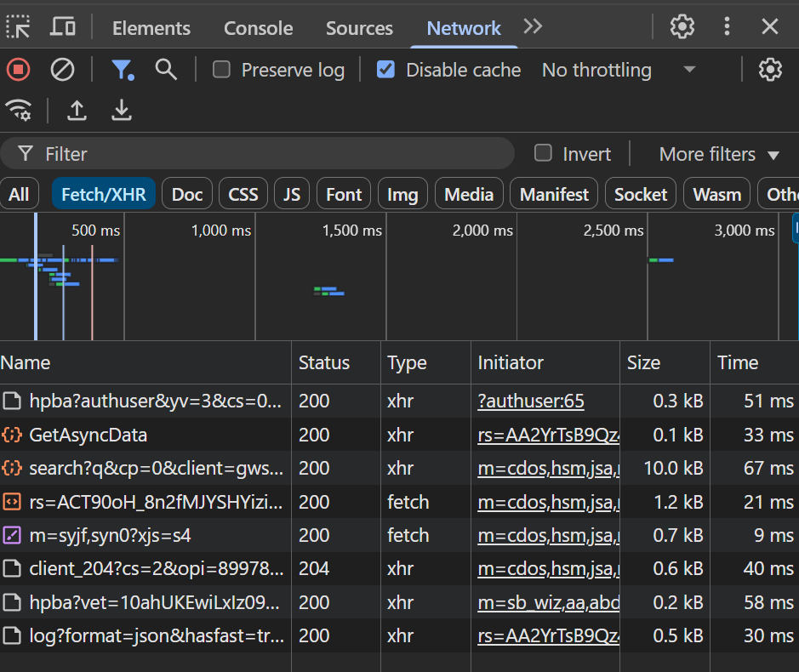Image resolution: width=799 pixels, height=672 pixels.
Task: Sort by the Name column header
Action: (x=146, y=362)
